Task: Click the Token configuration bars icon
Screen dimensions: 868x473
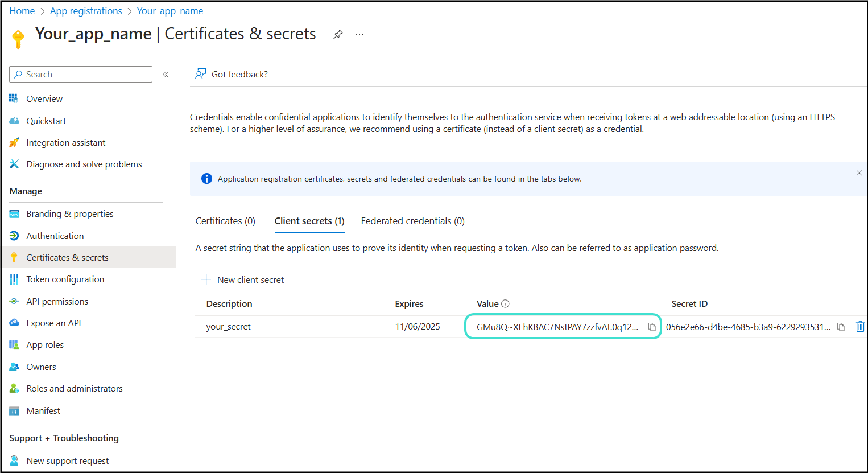Action: 14,279
